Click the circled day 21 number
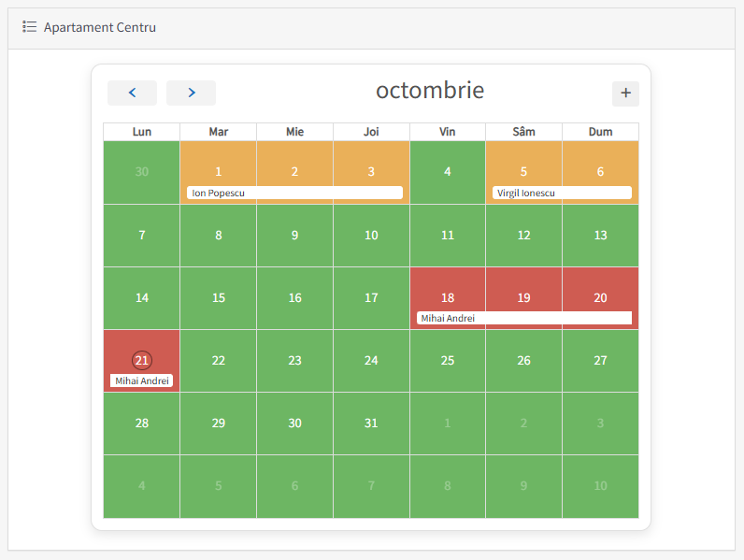This screenshot has height=560, width=744. [142, 361]
